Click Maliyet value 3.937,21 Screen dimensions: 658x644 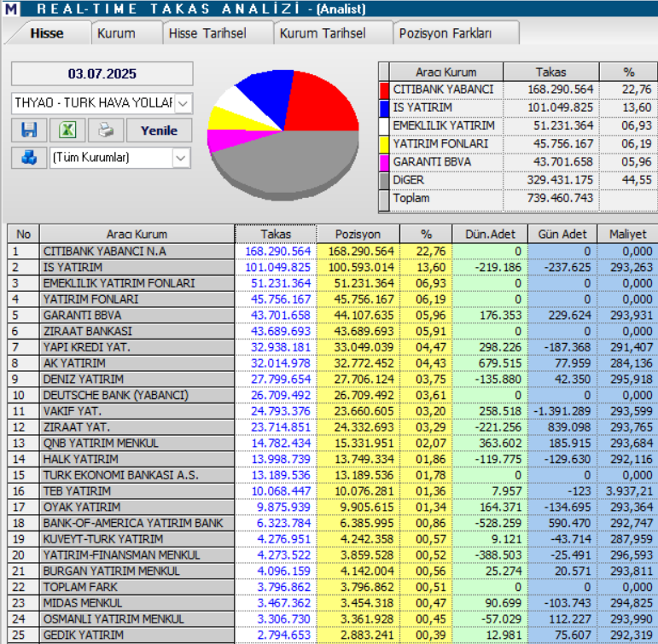(629, 490)
